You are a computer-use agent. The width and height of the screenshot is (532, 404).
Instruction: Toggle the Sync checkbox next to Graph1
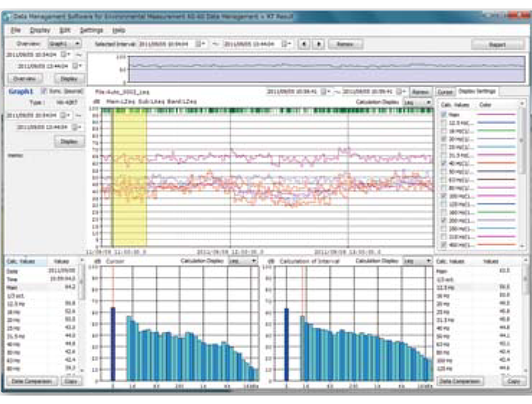pos(43,91)
